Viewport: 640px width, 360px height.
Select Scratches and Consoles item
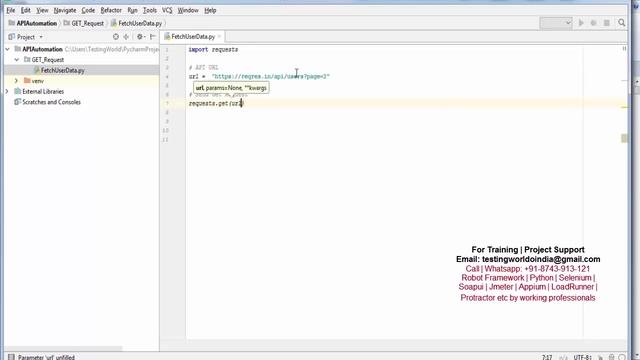tap(51, 102)
